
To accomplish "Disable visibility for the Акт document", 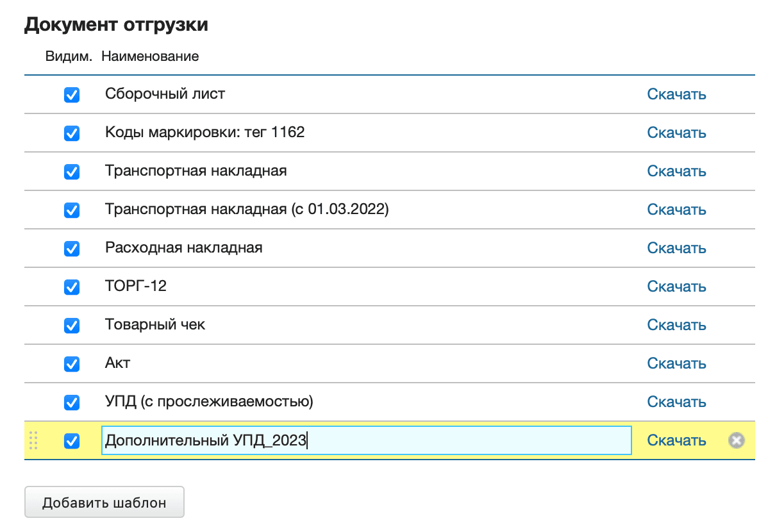I will [71, 363].
